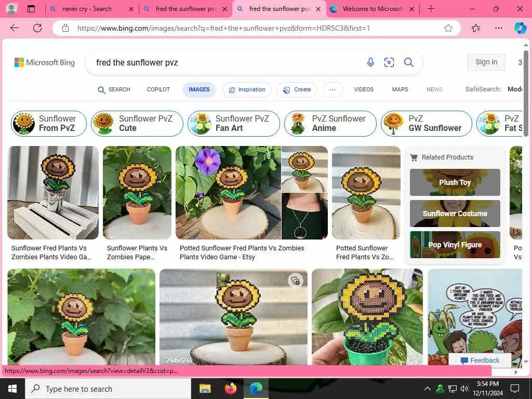Add page to favorites star icon
Image resolution: width=532 pixels, height=399 pixels.
click(448, 28)
